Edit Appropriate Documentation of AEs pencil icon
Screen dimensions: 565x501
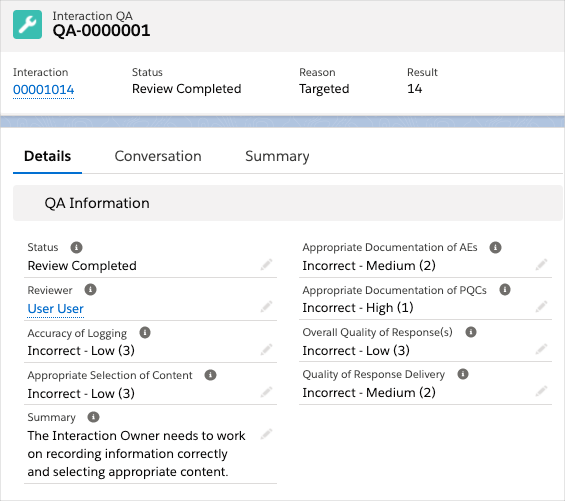(x=541, y=265)
